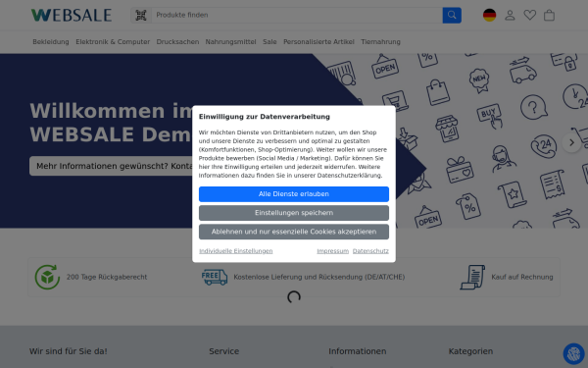
Task: Open the Bekleidung category
Action: coord(51,41)
